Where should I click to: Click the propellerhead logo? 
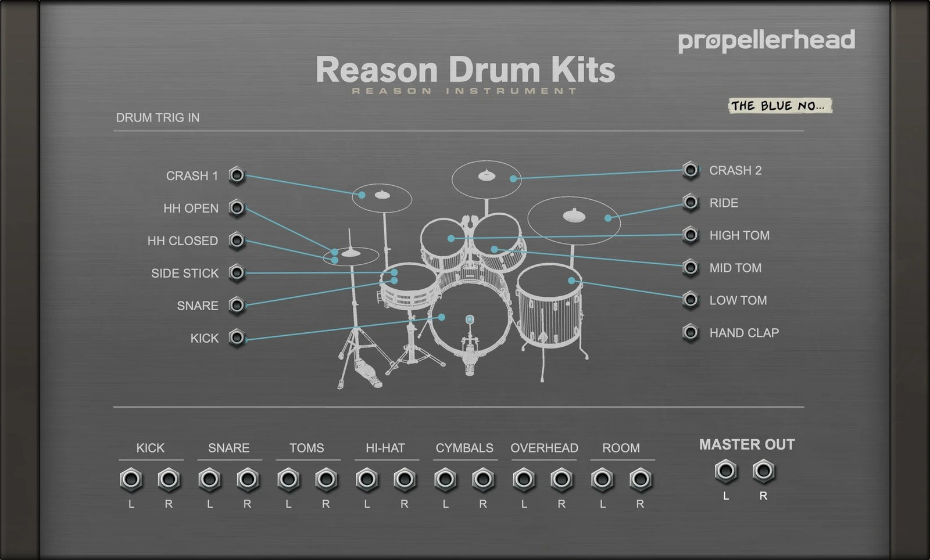[766, 41]
